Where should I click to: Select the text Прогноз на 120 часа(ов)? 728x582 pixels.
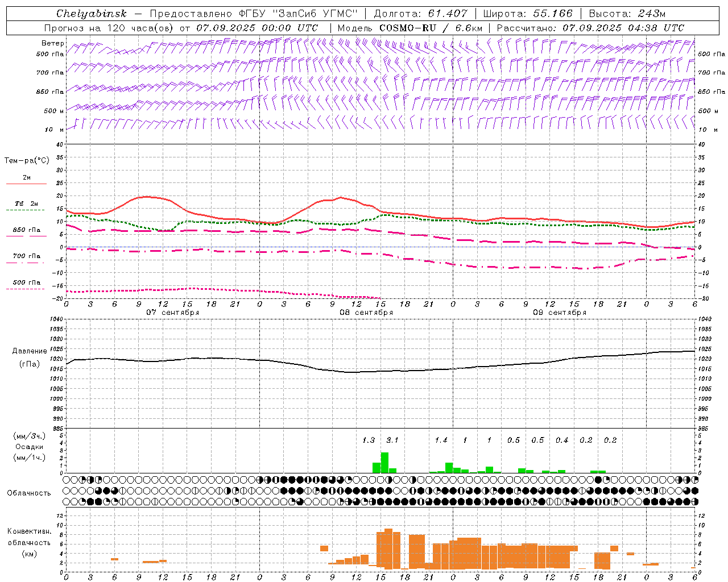(109, 28)
